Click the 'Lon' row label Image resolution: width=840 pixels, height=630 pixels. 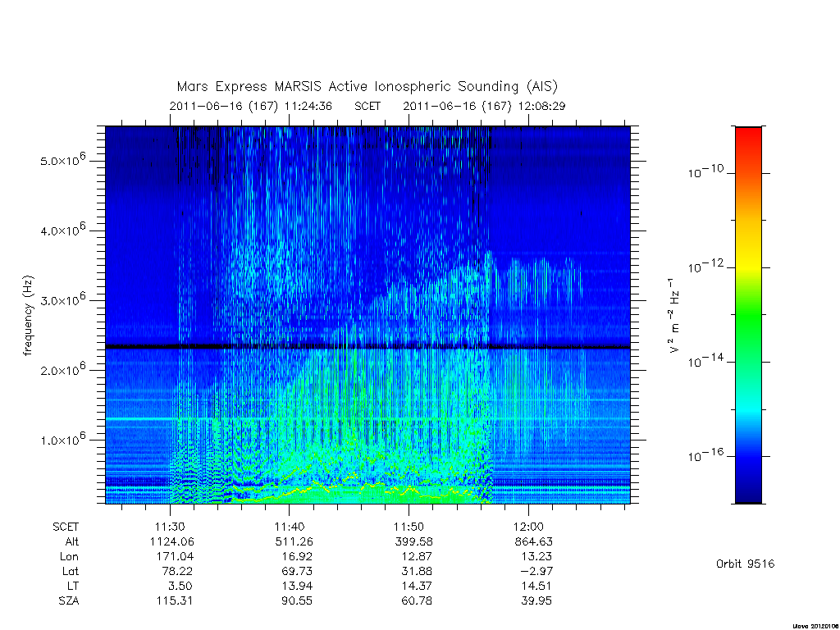[69, 557]
